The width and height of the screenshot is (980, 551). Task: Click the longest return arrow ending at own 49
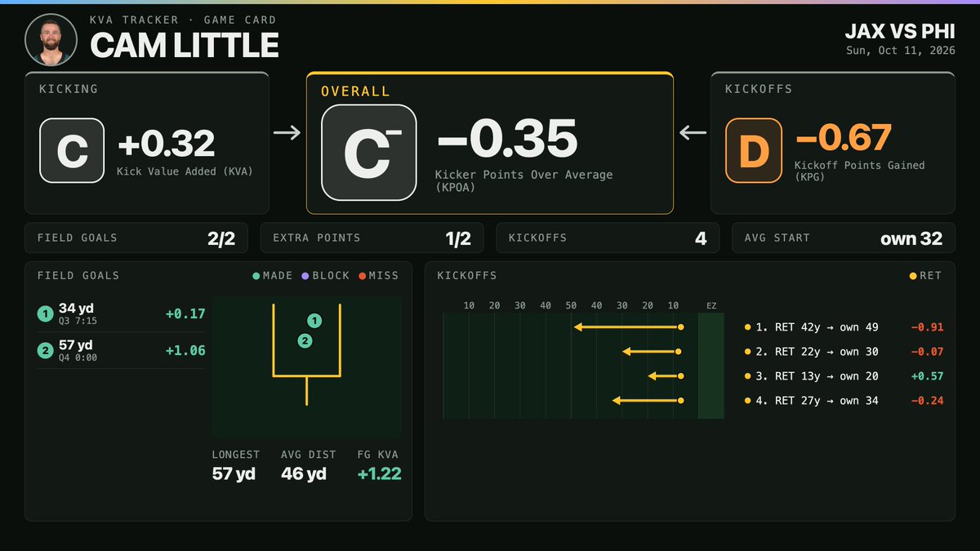629,327
